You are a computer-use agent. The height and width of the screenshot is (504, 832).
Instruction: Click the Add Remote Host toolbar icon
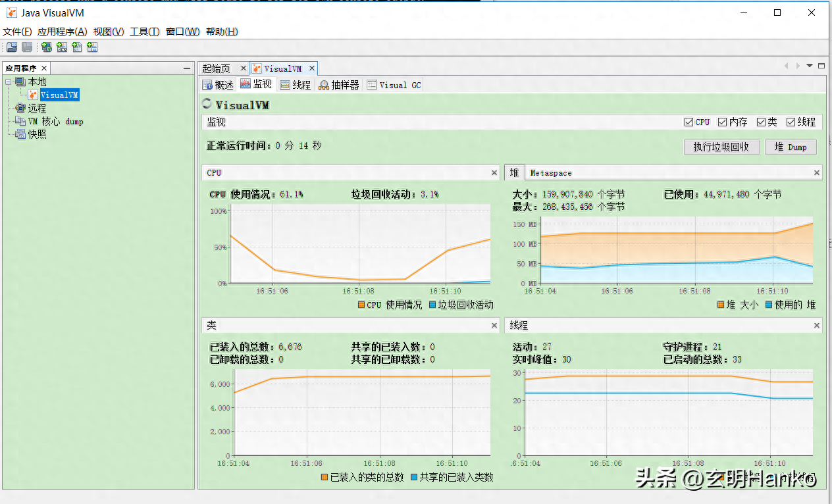tap(47, 47)
